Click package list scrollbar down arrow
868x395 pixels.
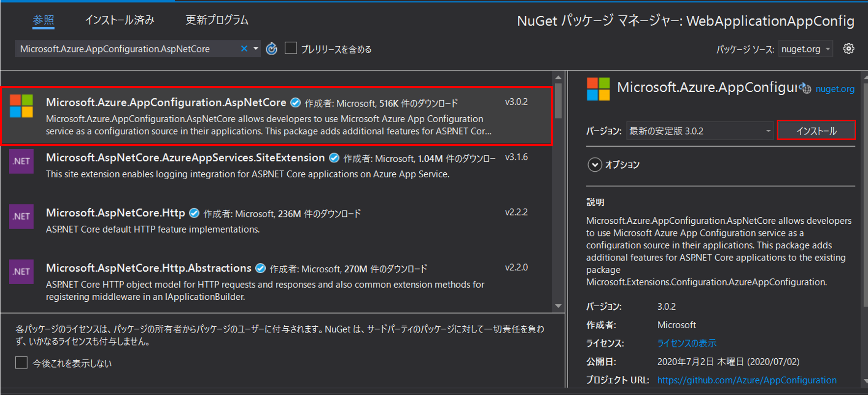[x=558, y=306]
